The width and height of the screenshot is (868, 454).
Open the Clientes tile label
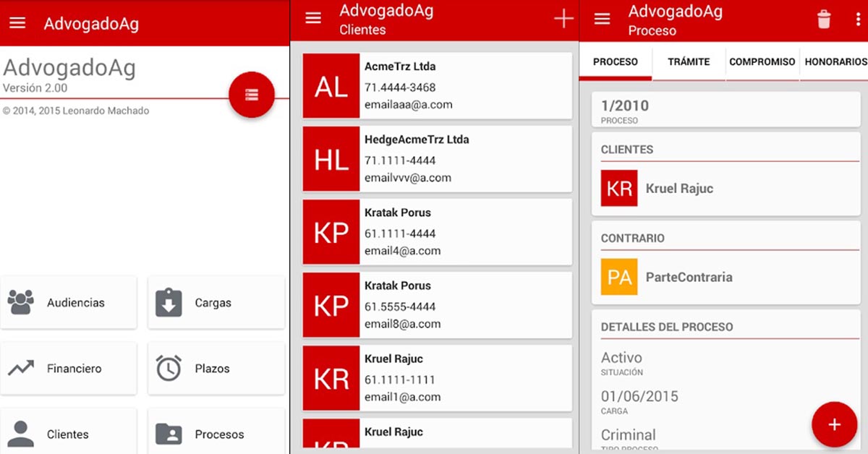point(68,434)
